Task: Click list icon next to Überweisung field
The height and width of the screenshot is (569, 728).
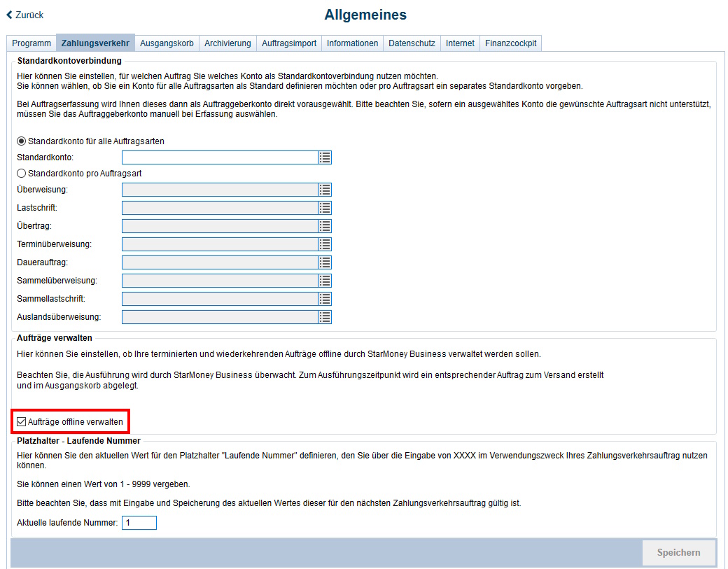Action: (x=325, y=190)
